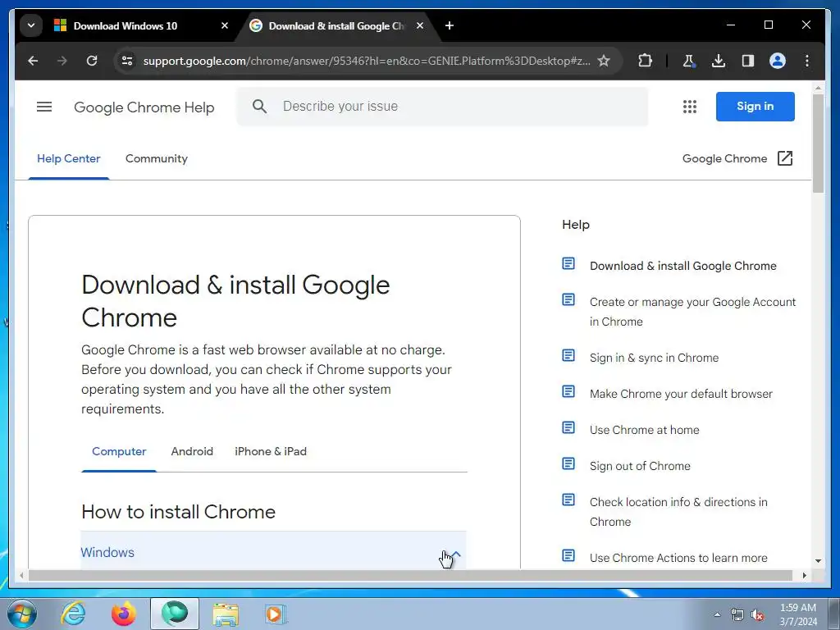Click the Google Chrome Help title
The image size is (840, 630).
tap(144, 107)
